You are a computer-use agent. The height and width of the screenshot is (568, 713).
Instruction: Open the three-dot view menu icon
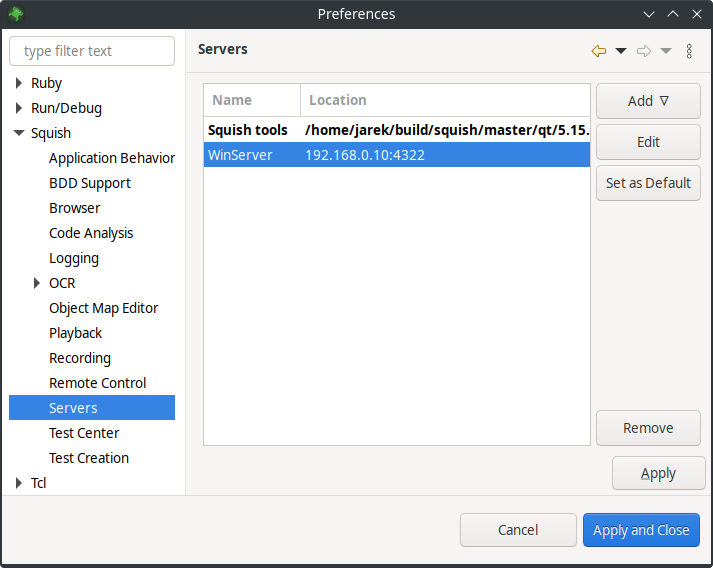689,51
